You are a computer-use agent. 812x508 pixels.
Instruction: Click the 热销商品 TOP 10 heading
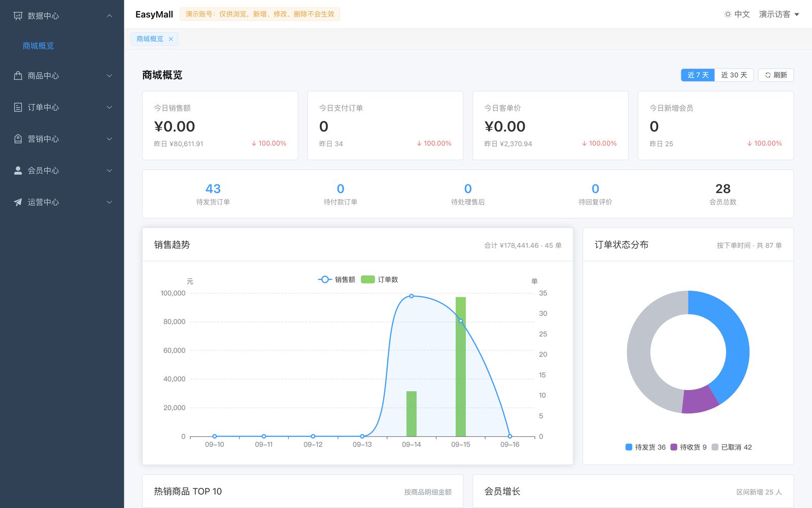click(188, 491)
